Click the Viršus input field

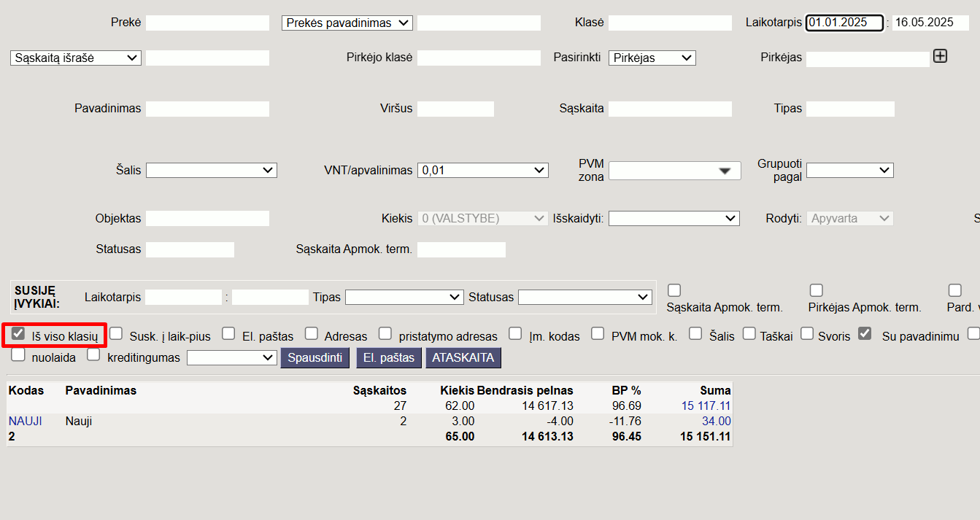click(x=455, y=109)
